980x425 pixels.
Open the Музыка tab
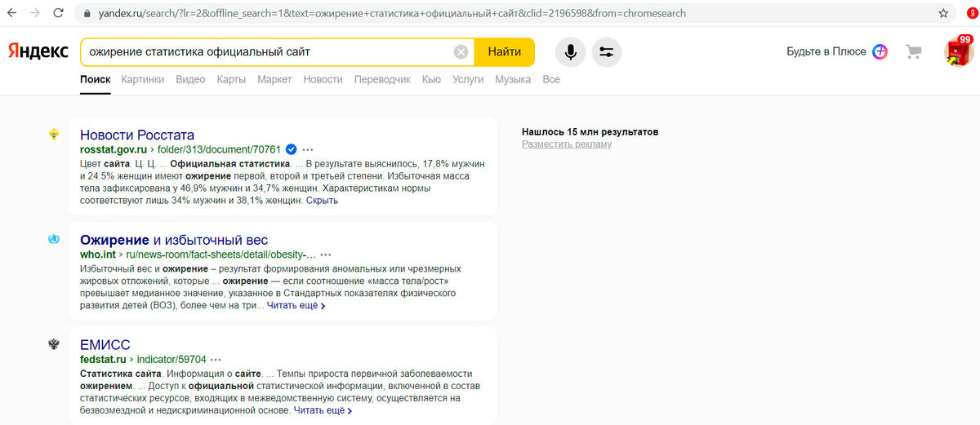(513, 79)
